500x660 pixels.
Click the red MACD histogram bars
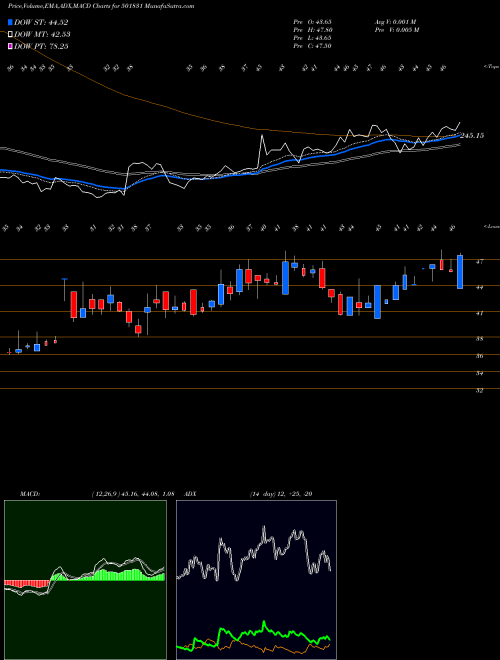(x=27, y=583)
